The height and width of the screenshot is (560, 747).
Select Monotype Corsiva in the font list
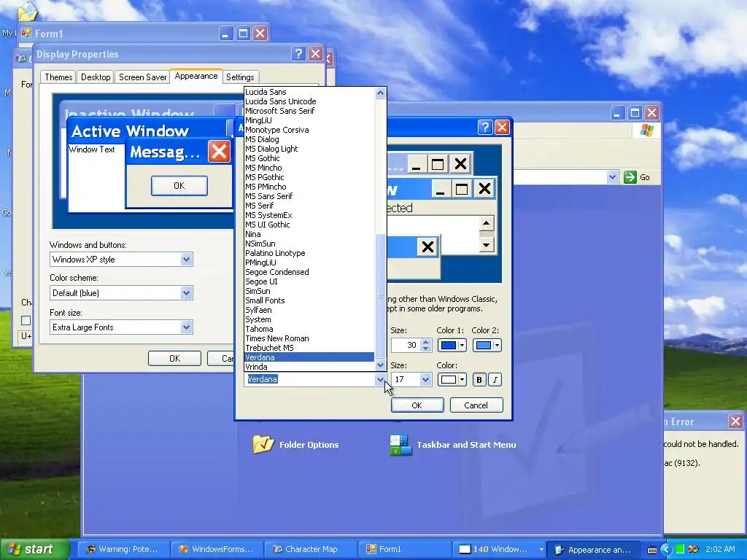309,130
